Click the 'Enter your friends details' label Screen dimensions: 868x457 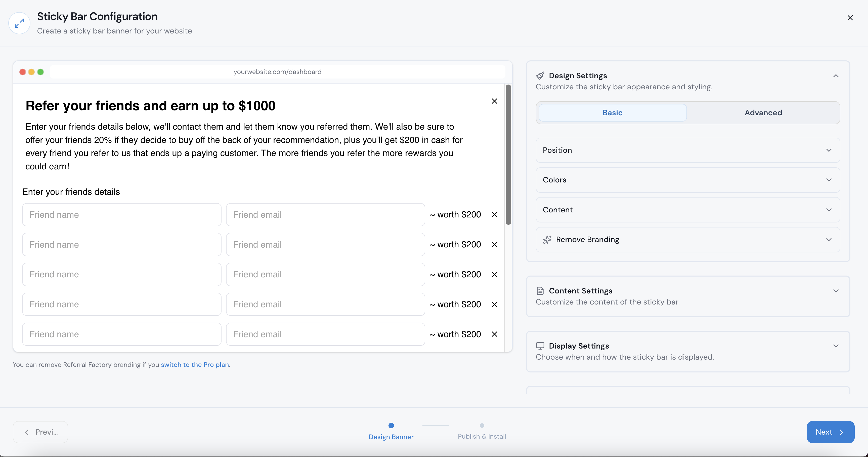[71, 192]
